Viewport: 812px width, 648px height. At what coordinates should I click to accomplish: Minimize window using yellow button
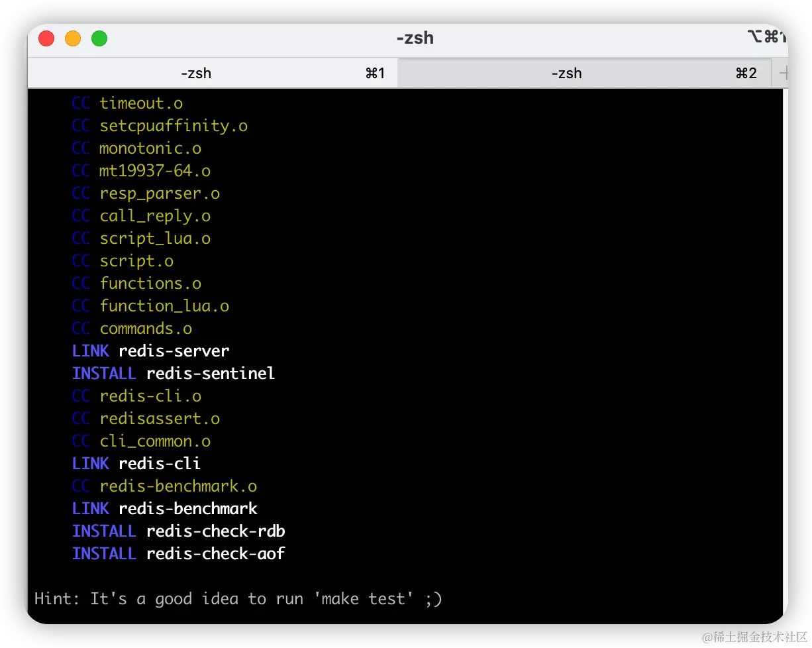73,38
